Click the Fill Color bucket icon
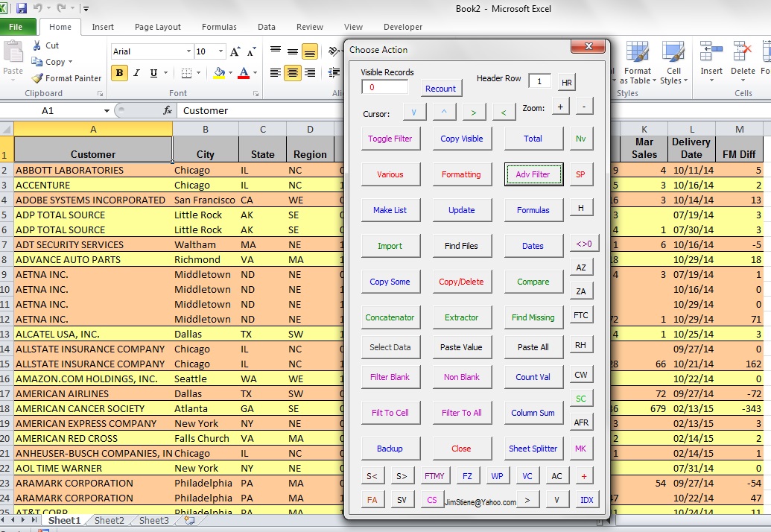Screen dimensions: 771x532 (219, 73)
